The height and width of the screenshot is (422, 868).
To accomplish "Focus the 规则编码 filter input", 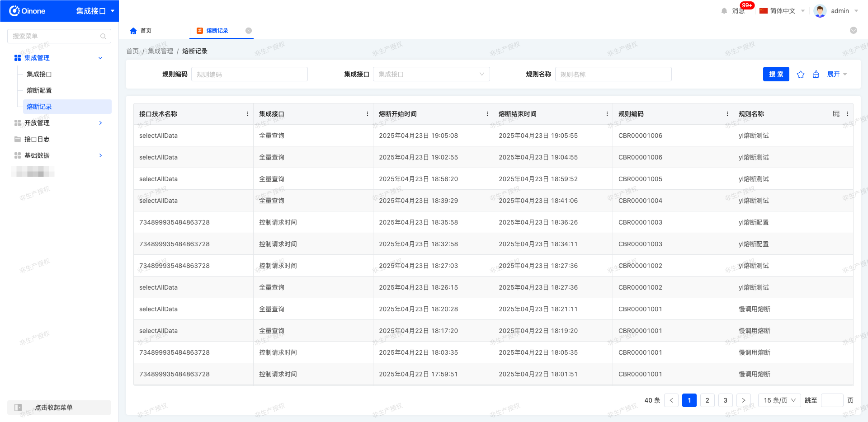I will coord(250,74).
